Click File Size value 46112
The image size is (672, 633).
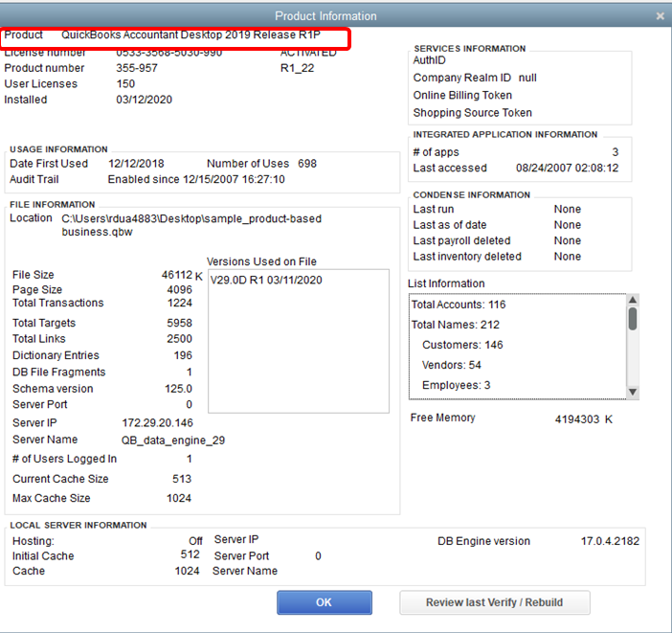pyautogui.click(x=177, y=275)
